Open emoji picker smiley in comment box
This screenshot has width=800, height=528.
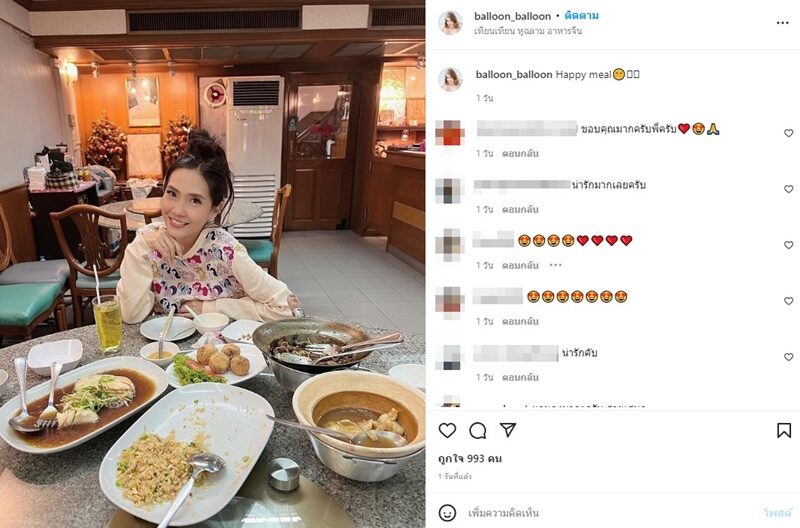point(447,512)
